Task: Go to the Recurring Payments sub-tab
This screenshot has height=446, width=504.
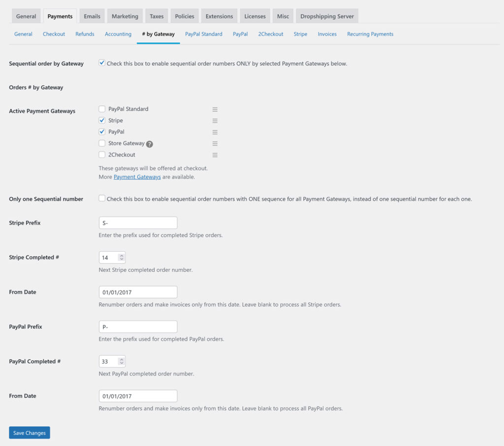Action: coord(370,34)
